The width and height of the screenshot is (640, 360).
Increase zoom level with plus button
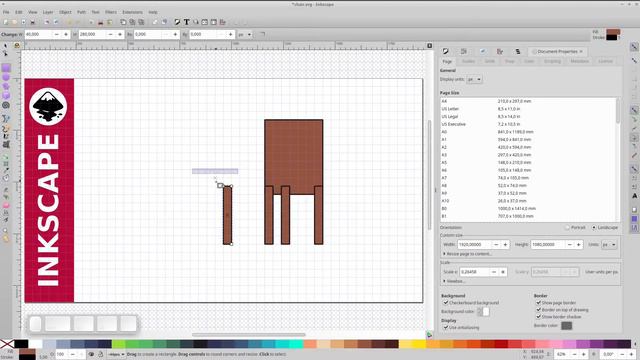pyautogui.click(x=584, y=354)
